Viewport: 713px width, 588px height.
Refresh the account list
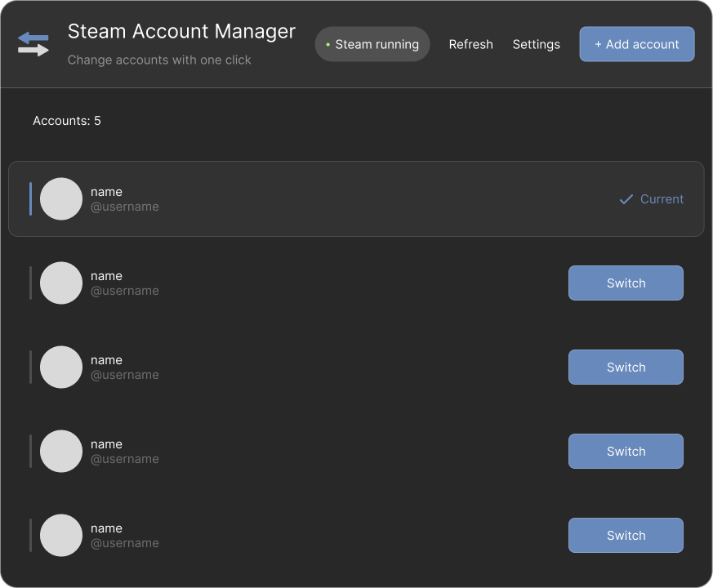pos(470,44)
